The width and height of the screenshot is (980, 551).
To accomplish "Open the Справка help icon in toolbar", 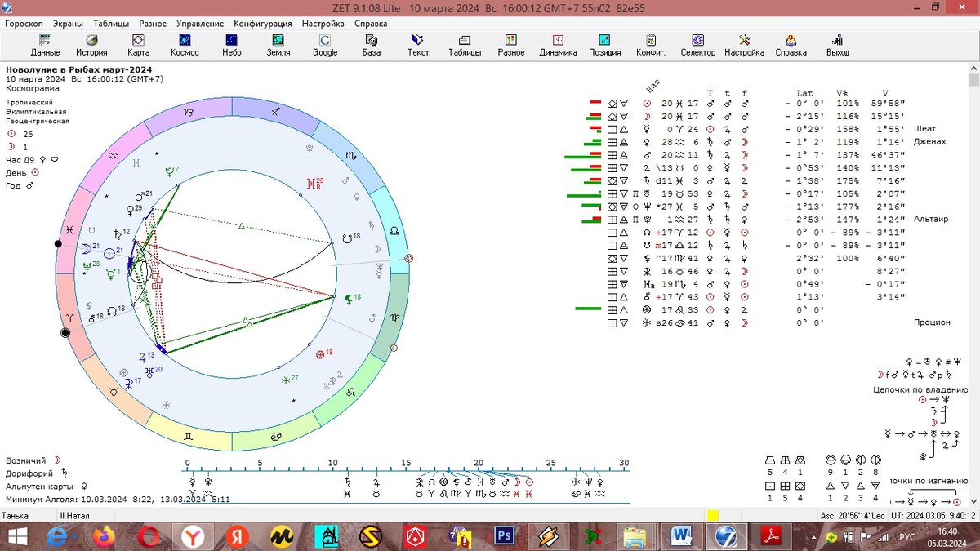I will [791, 45].
